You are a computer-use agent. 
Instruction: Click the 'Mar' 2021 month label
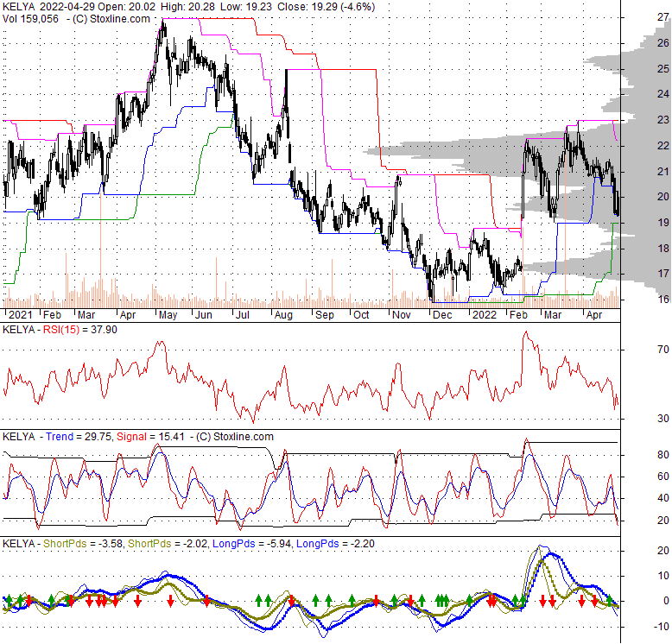point(86,315)
